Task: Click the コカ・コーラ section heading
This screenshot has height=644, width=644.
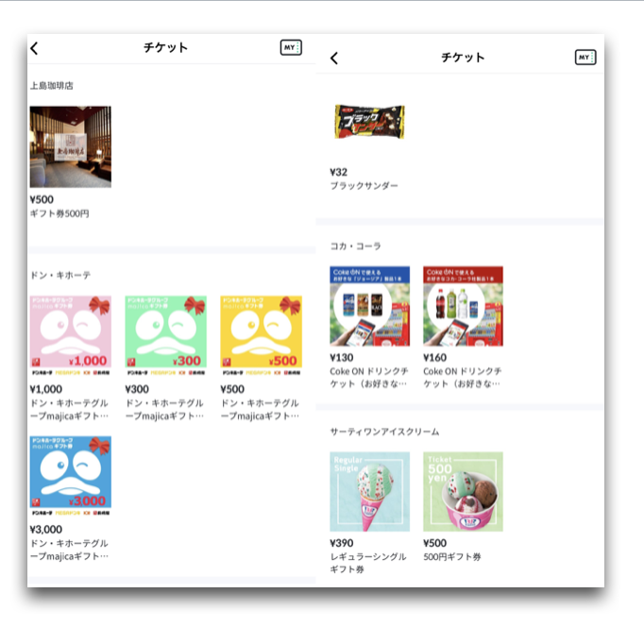Action: click(355, 246)
